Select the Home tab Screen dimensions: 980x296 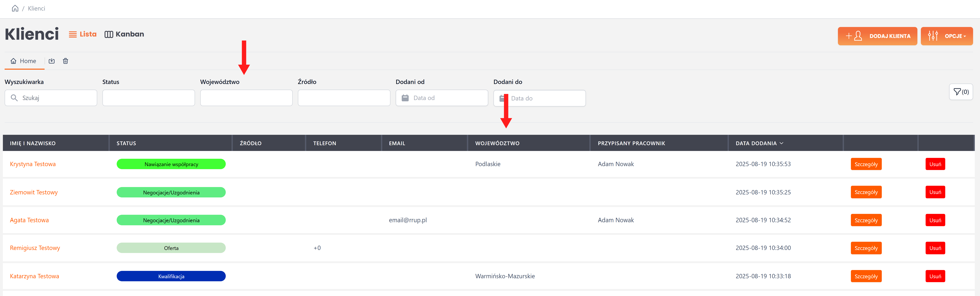[x=24, y=61]
